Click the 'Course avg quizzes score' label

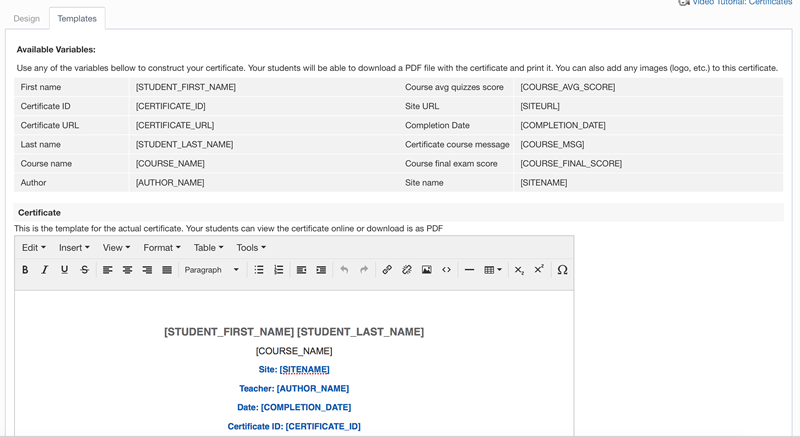[454, 87]
